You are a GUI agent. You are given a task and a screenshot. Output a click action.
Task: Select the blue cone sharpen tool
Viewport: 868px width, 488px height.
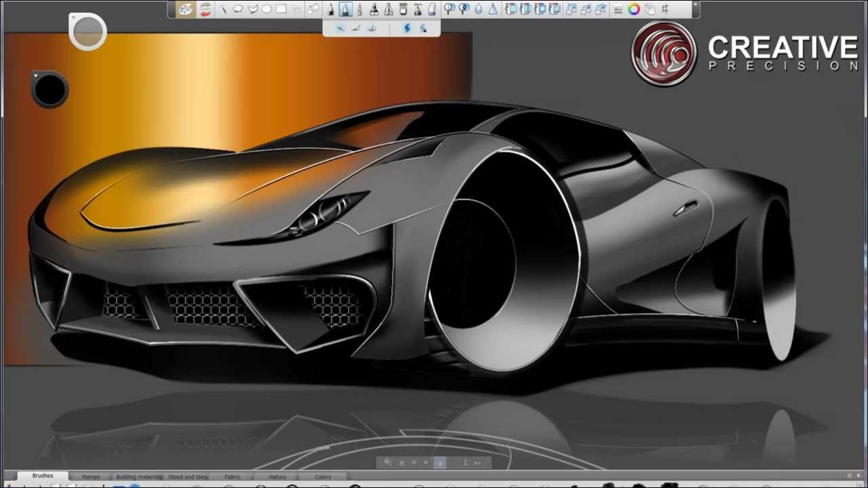(x=493, y=9)
